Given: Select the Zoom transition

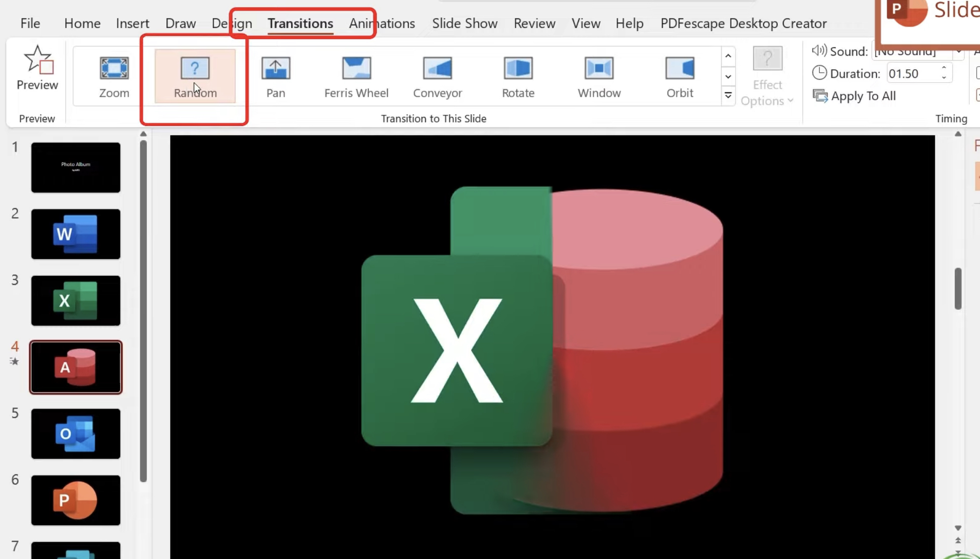Looking at the screenshot, I should (114, 76).
